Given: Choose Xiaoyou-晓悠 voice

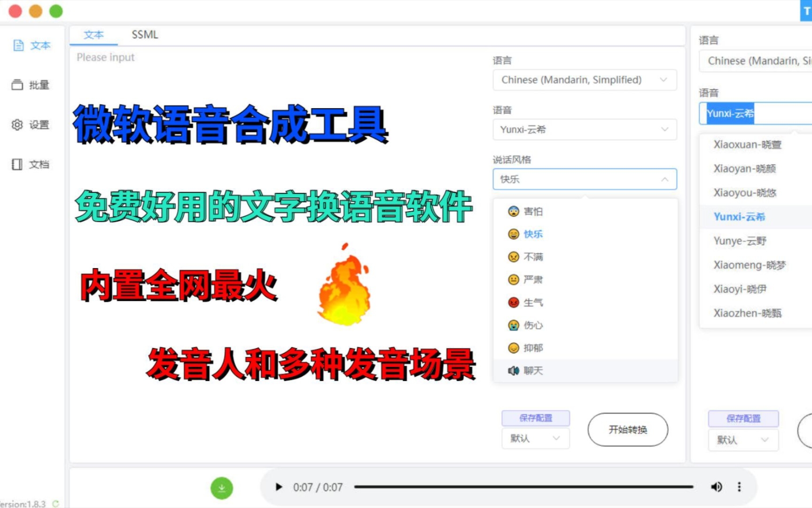Looking at the screenshot, I should [756, 193].
